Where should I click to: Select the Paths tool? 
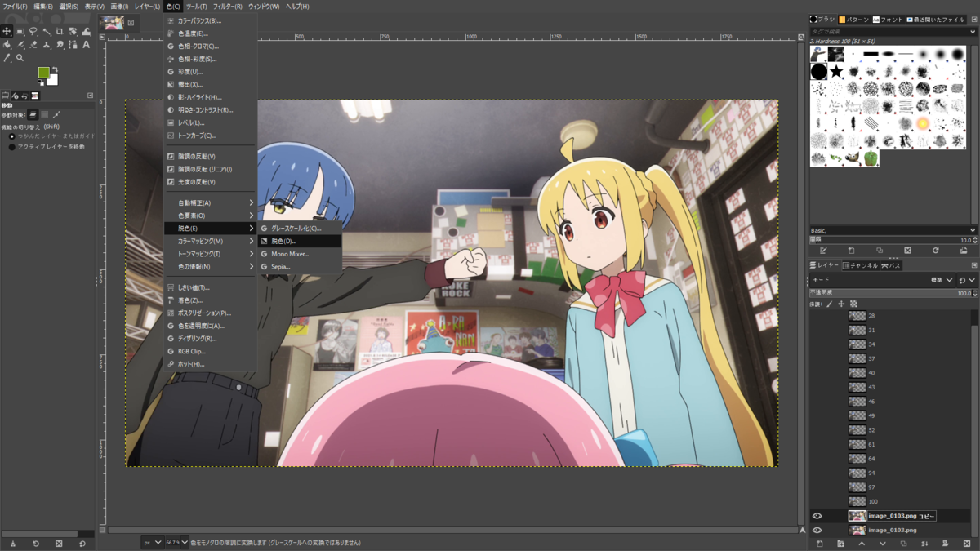[73, 44]
